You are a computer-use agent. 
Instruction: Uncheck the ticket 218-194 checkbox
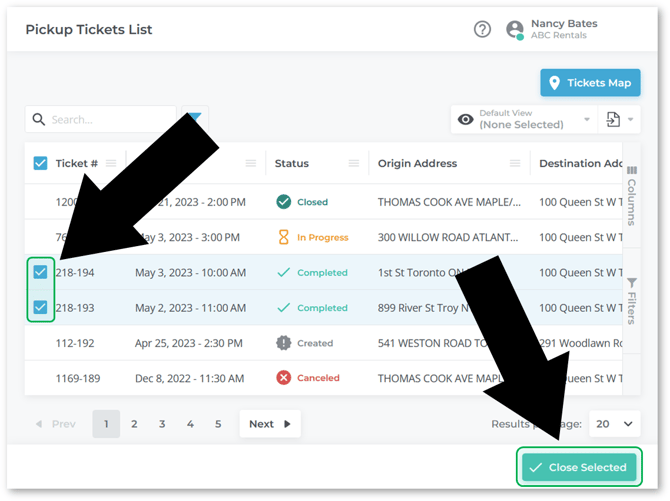[x=41, y=272]
